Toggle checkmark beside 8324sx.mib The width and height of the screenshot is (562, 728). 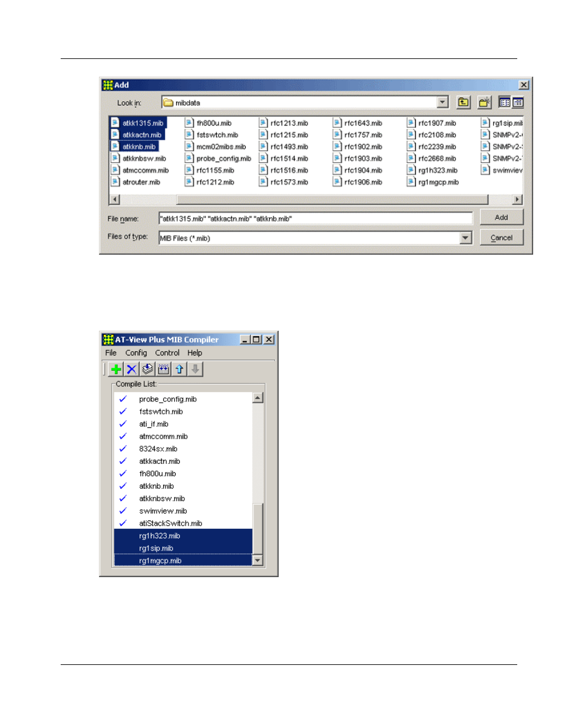123,449
